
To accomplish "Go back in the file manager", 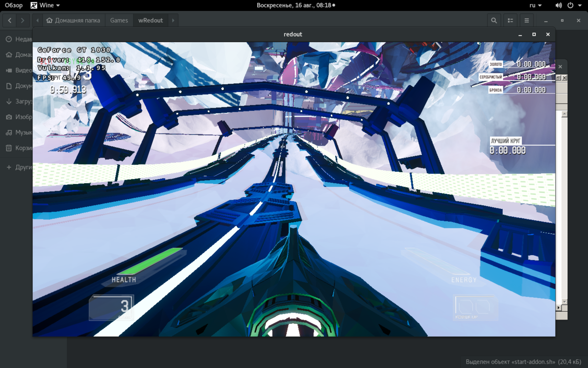I will click(10, 21).
